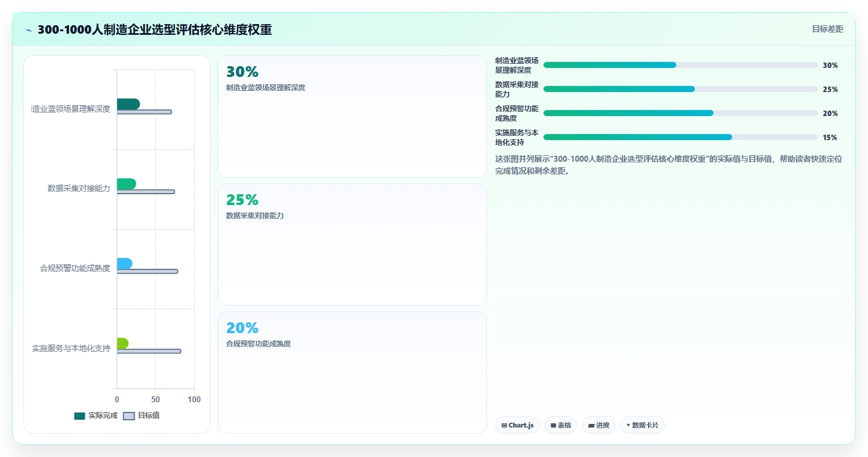Click the progress bar showing 15%
868x457 pixels.
680,137
